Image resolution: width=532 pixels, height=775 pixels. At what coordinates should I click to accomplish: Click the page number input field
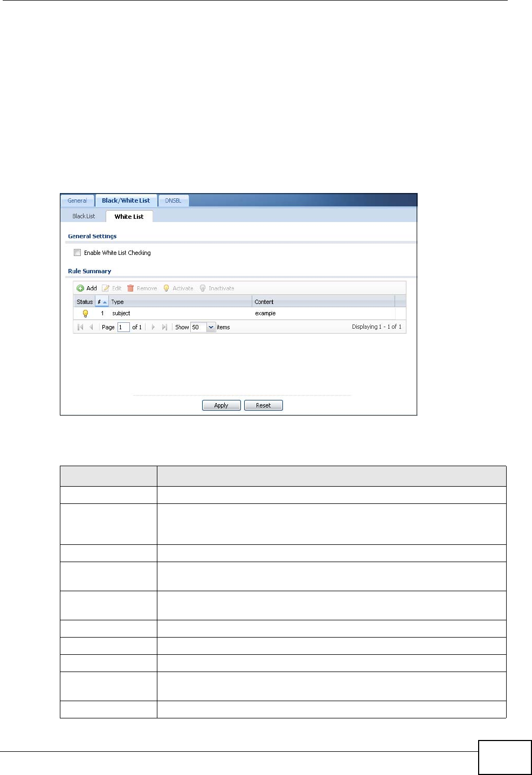[123, 327]
